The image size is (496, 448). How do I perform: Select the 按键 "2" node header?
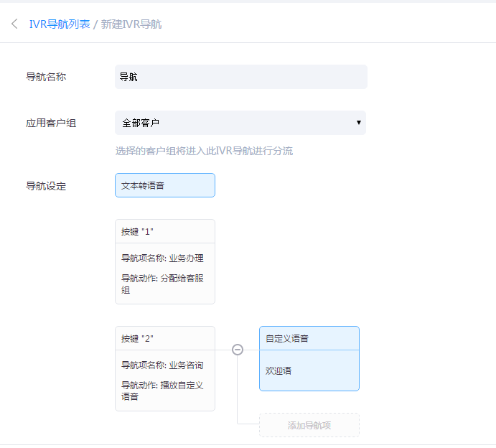point(164,338)
